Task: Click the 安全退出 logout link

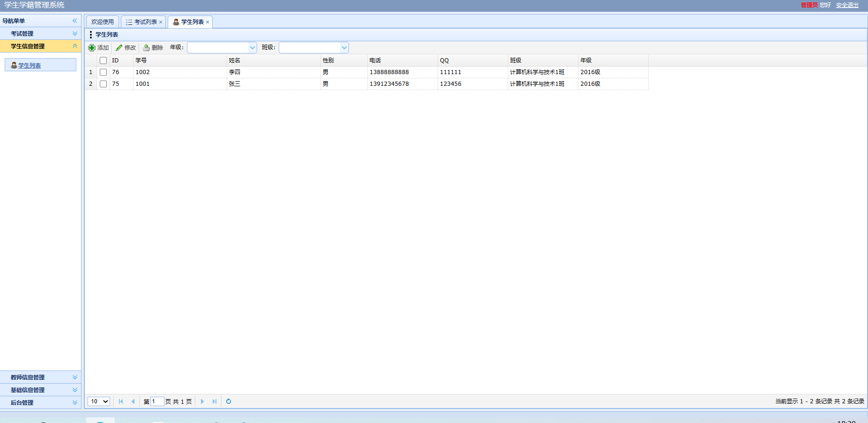Action: pyautogui.click(x=847, y=5)
